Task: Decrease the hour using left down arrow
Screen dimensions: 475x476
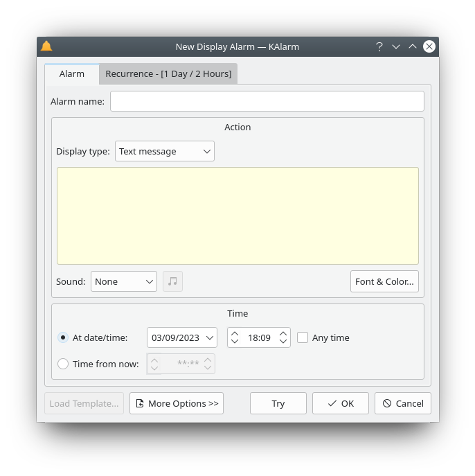Action: [235, 341]
